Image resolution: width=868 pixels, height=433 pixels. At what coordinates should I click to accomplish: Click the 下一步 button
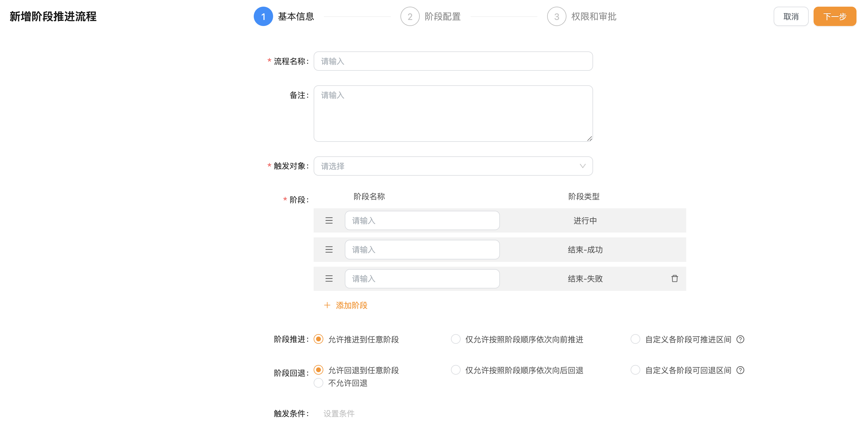click(834, 16)
